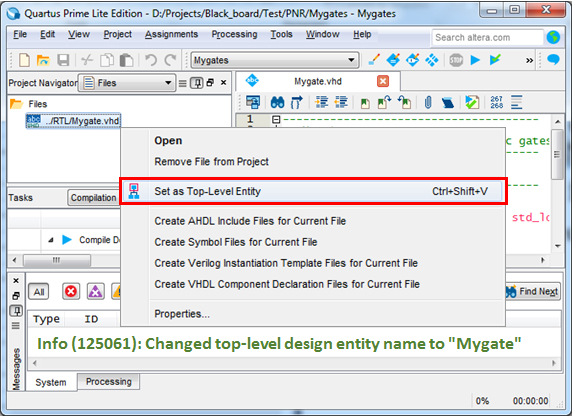Click the Find Next button
The height and width of the screenshot is (417, 573).
(532, 292)
